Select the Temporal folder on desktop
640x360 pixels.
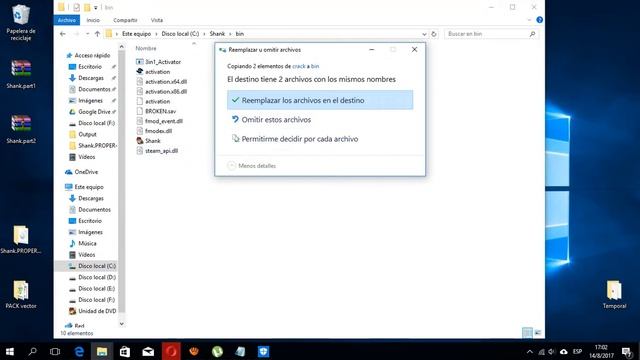pos(614,294)
